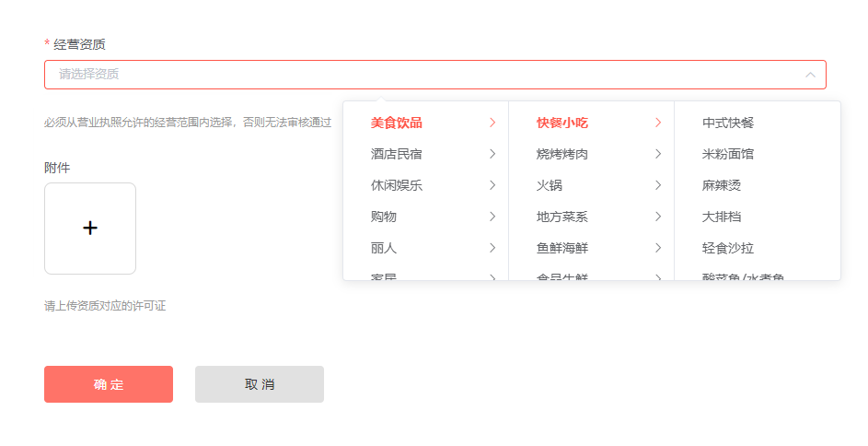Expand chevron next to 火锅
The height and width of the screenshot is (446, 868).
658,185
